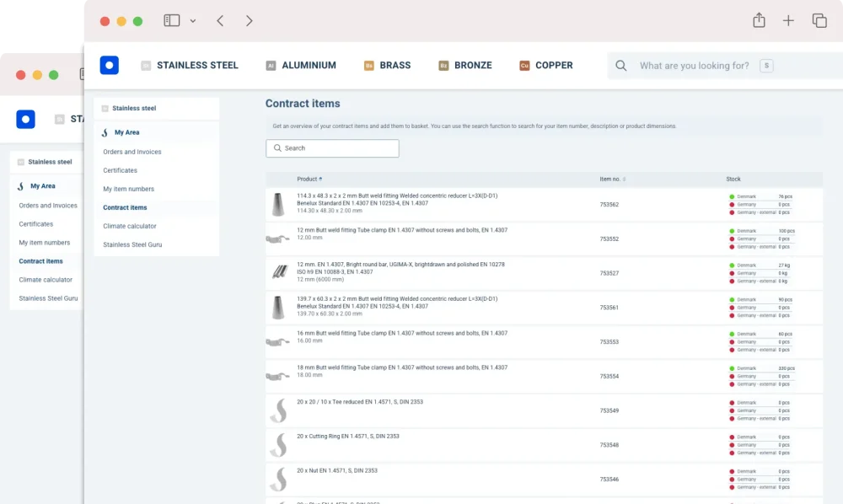This screenshot has width=843, height=504.
Task: Click the magnifier icon in the search bar
Action: (x=621, y=65)
